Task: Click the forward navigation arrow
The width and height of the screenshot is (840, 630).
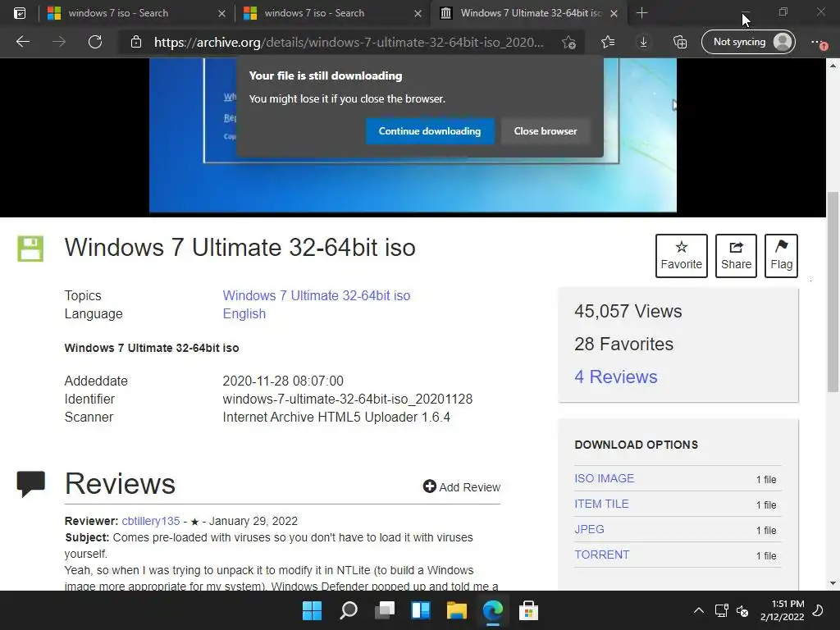Action: pyautogui.click(x=59, y=42)
